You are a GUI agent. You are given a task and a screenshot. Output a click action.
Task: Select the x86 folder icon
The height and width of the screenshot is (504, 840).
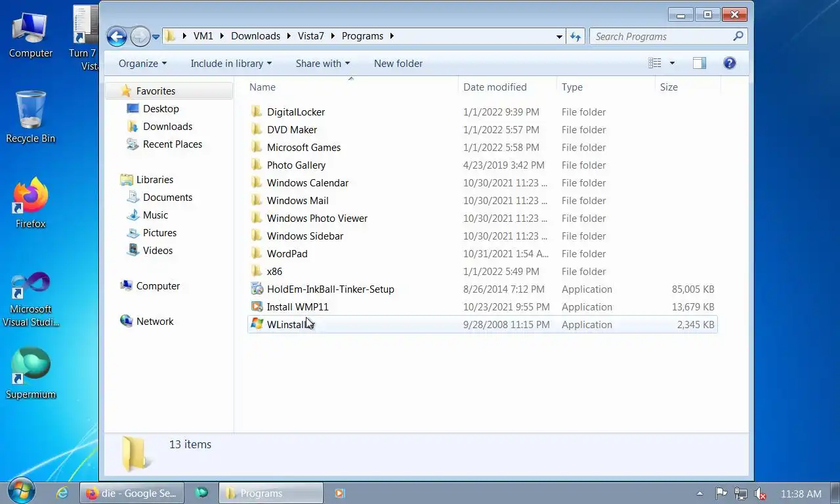pos(257,271)
